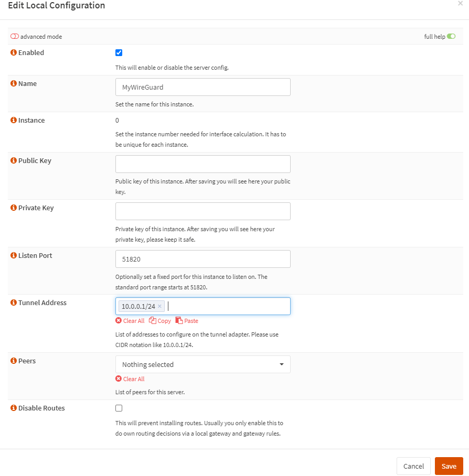Viewport: 469px width, 476px height.
Task: Save the local configuration
Action: pos(449,466)
